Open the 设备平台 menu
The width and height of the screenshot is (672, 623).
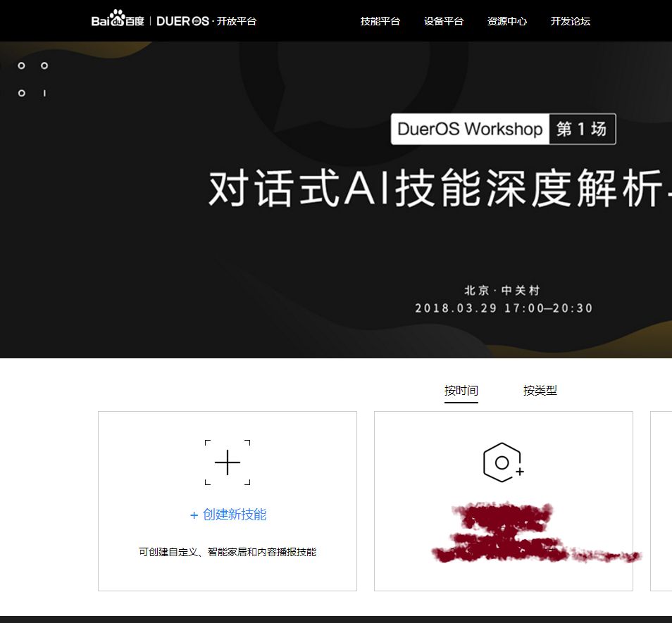[444, 21]
